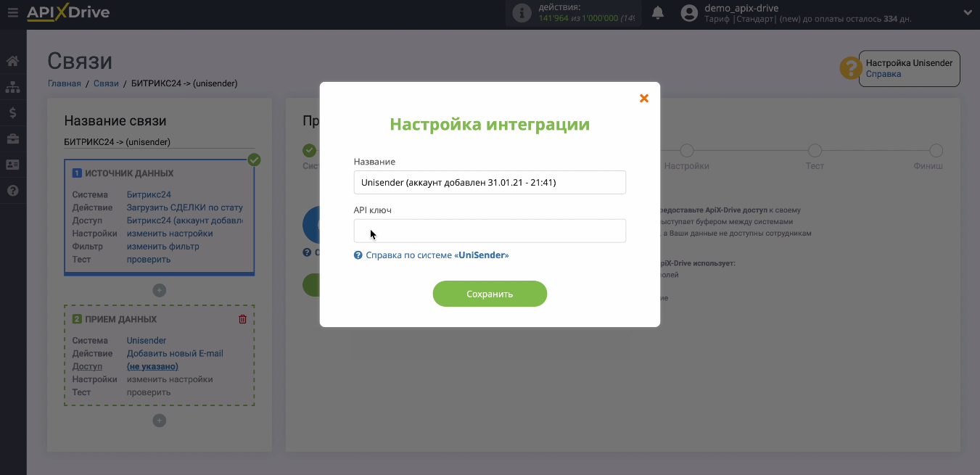
Task: Click the Настройки step circle
Action: (687, 151)
